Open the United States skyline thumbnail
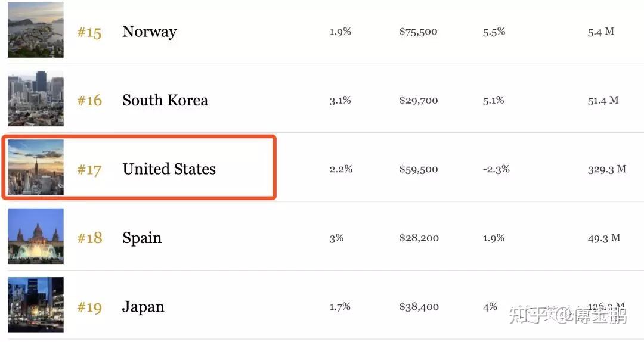Screen dimensions: 644x342 click(36, 167)
